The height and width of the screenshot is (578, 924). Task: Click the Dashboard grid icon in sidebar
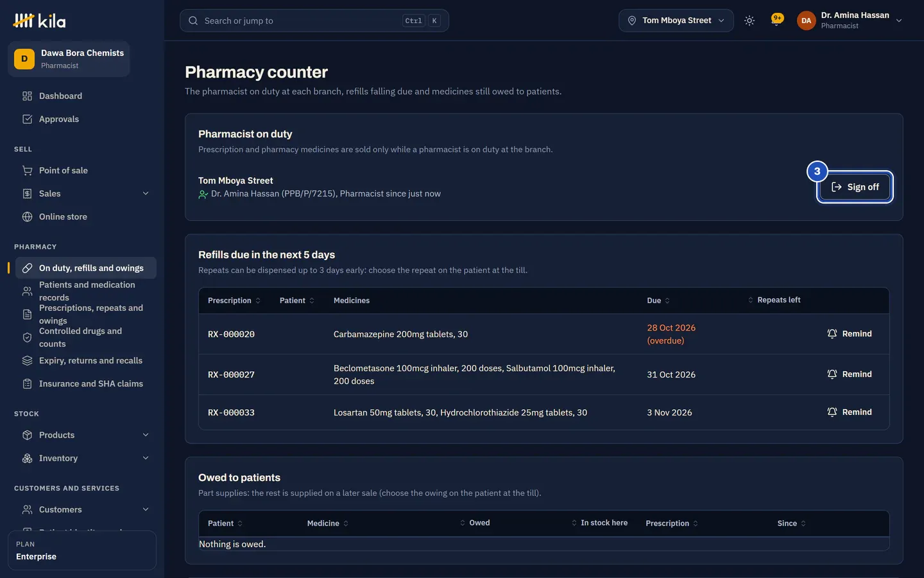pos(27,96)
